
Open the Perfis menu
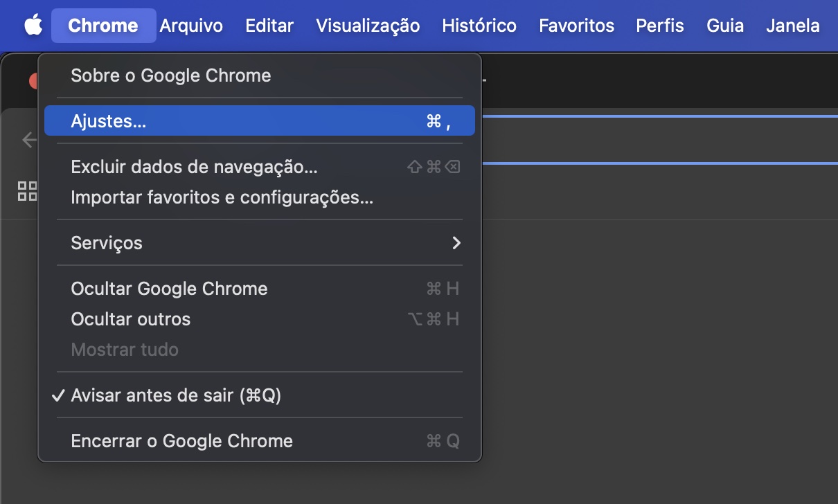coord(659,26)
